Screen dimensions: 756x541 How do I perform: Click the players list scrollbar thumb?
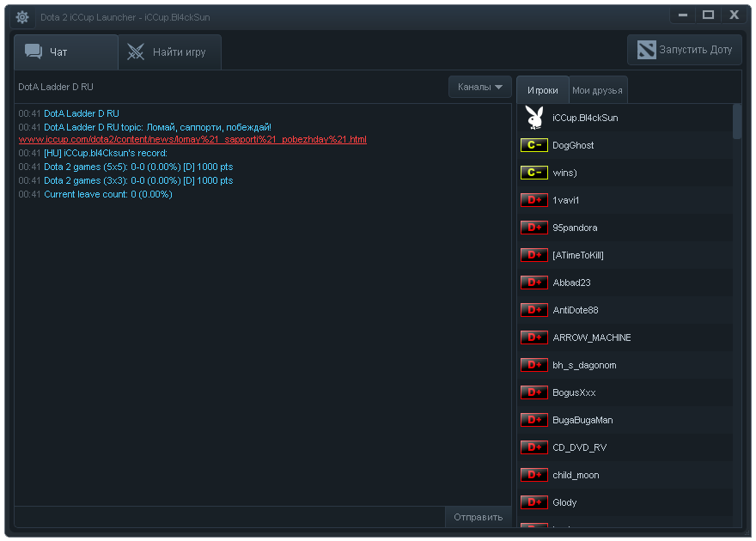[x=737, y=121]
